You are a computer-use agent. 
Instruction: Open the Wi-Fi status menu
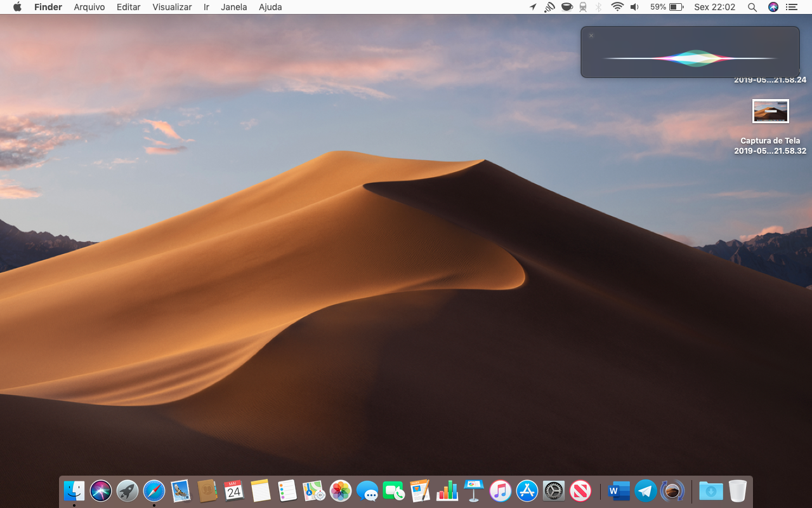[x=617, y=7]
